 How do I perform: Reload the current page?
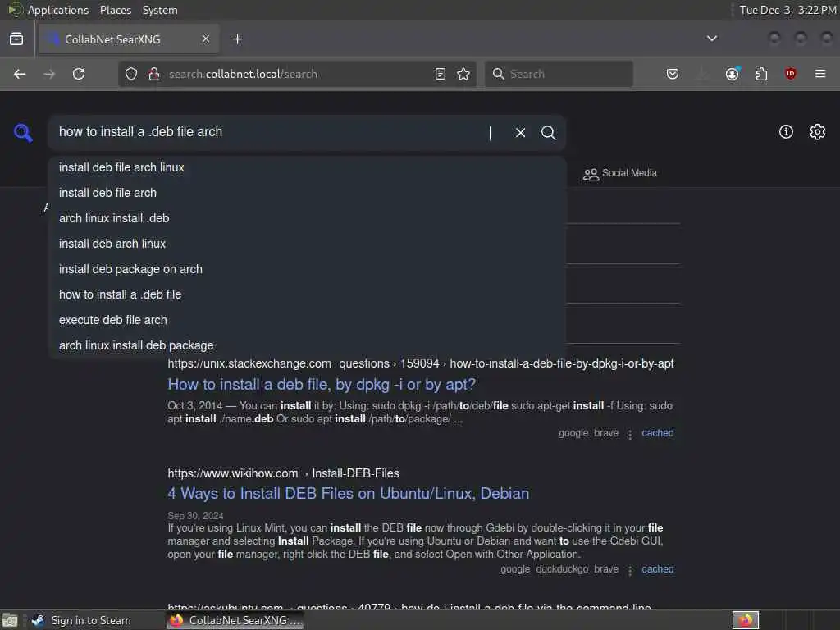click(79, 74)
